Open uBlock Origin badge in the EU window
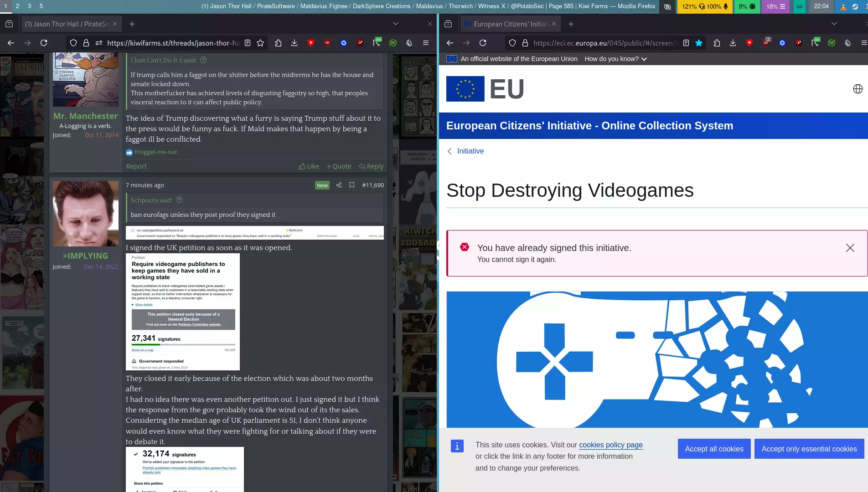This screenshot has height=492, width=868. tap(766, 43)
